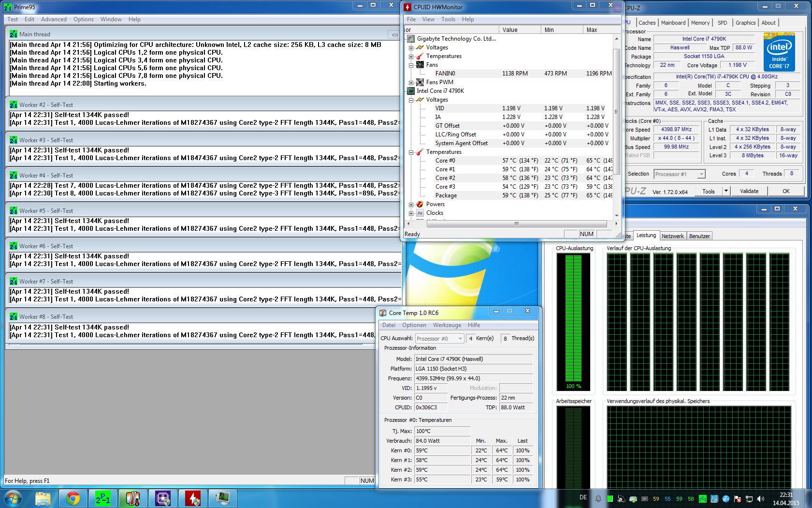Click the HWMonitor horizontal scrollbar thumb
Screen dimensions: 812x508
click(x=517, y=224)
